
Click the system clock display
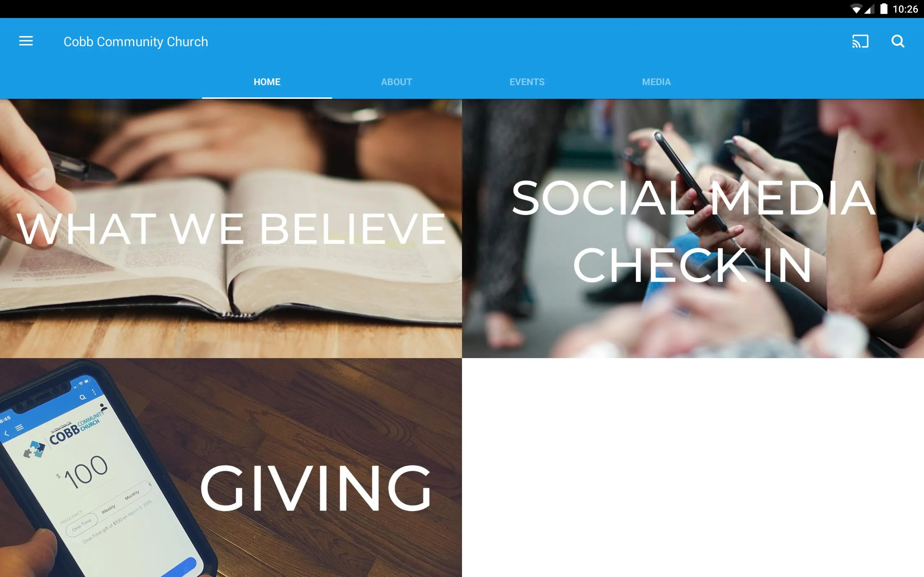pyautogui.click(x=907, y=9)
